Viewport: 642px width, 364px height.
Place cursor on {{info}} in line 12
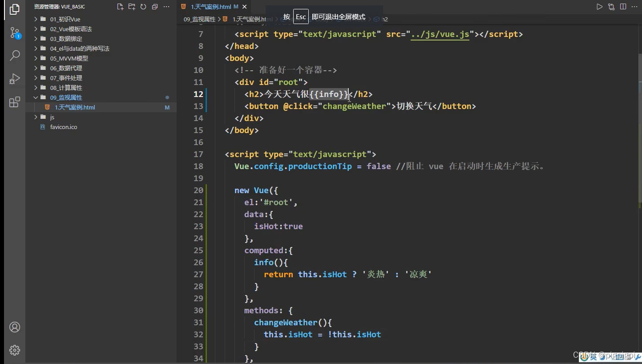click(x=329, y=94)
